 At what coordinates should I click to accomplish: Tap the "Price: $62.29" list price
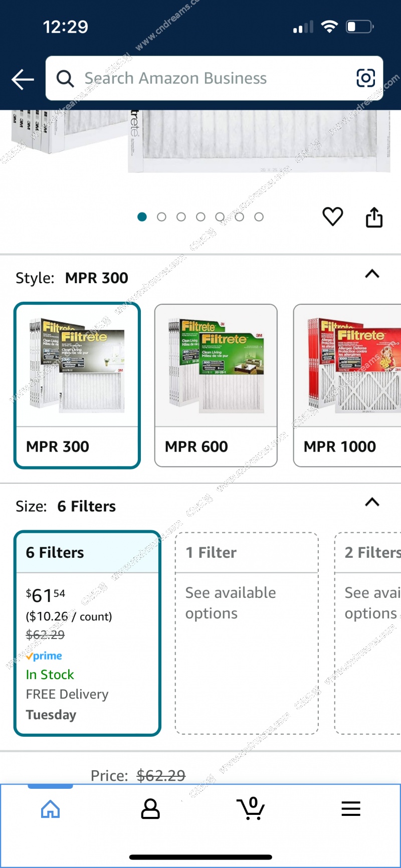coord(138,776)
